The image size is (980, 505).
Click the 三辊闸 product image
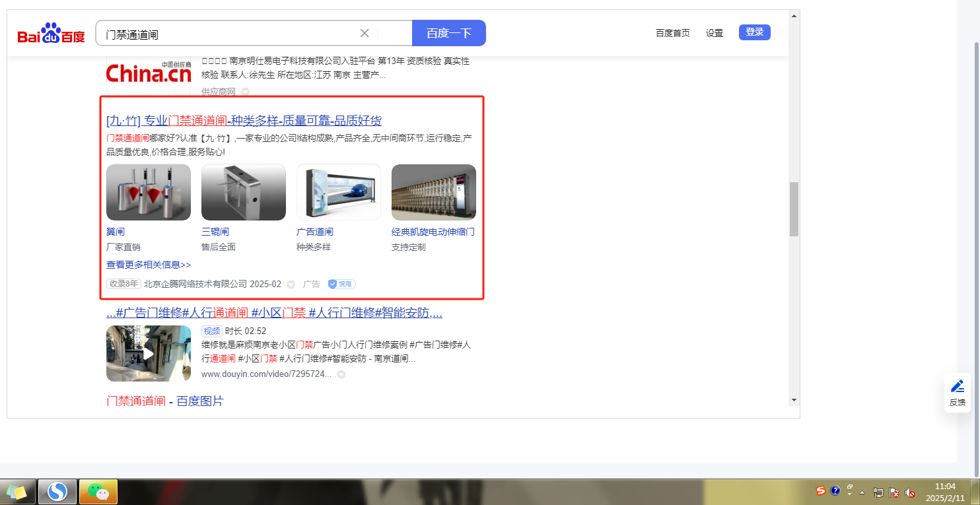pyautogui.click(x=244, y=192)
